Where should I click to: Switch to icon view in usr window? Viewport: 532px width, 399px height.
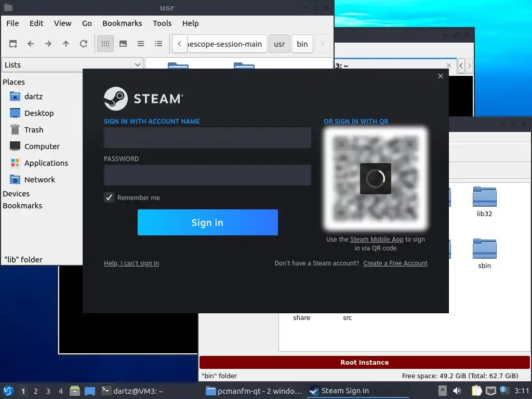click(105, 44)
